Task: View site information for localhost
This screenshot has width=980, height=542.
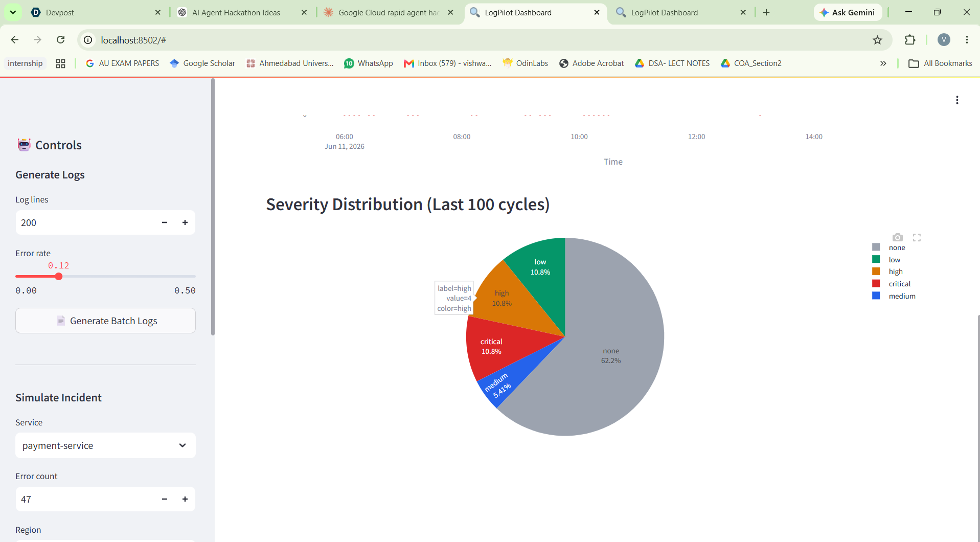Action: (x=88, y=40)
